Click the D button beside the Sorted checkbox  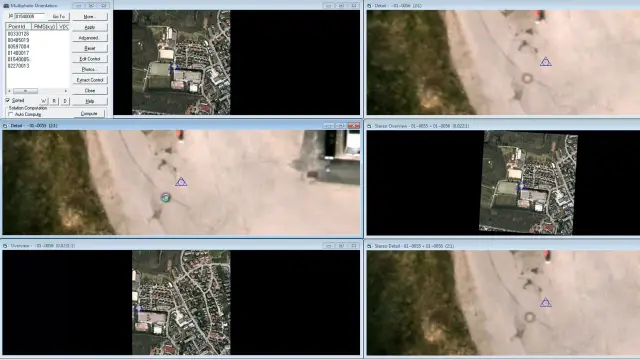tap(65, 101)
